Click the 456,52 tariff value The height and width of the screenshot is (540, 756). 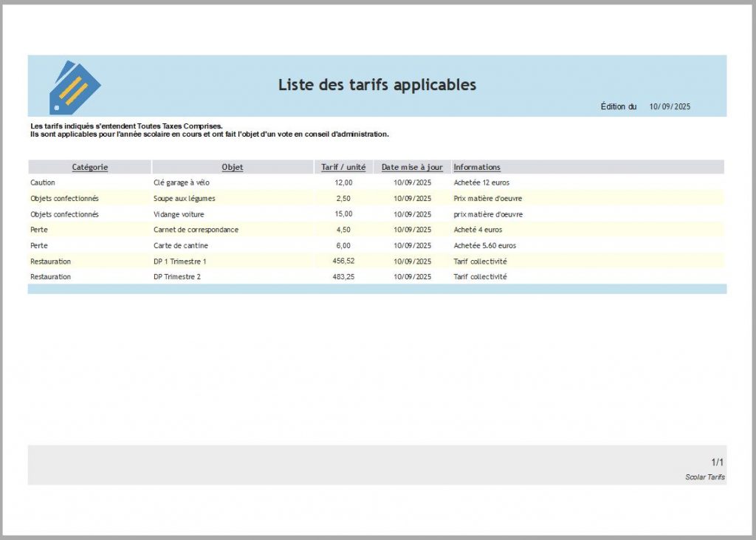click(x=344, y=261)
